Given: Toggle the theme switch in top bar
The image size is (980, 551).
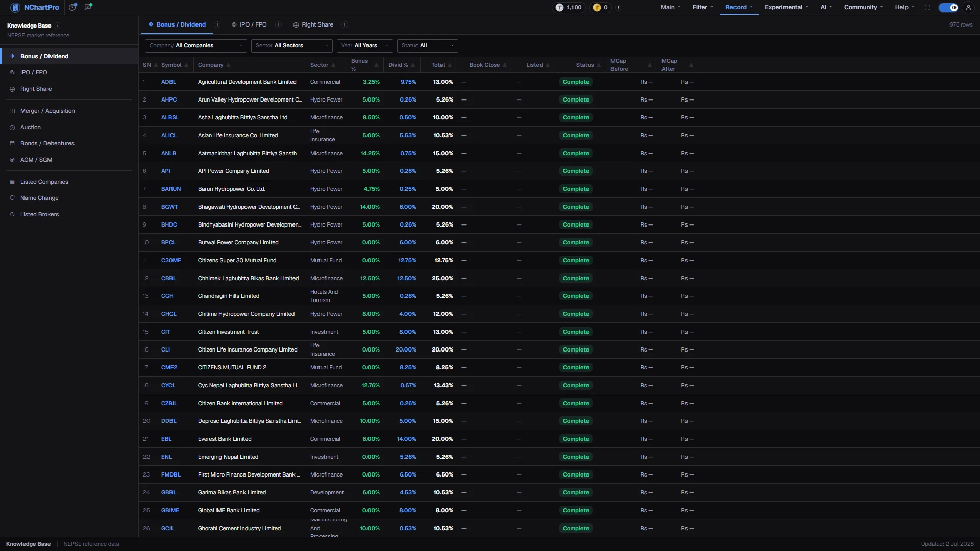Looking at the screenshot, I should (948, 7).
